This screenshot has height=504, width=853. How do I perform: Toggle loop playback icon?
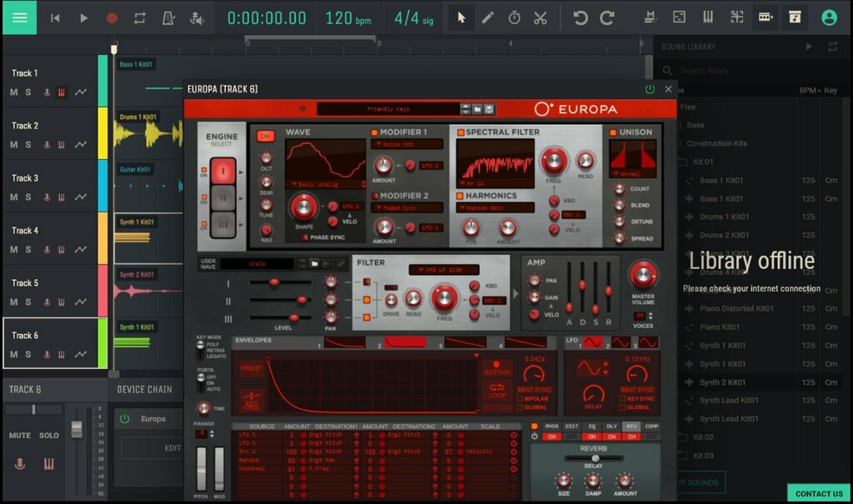pyautogui.click(x=140, y=18)
